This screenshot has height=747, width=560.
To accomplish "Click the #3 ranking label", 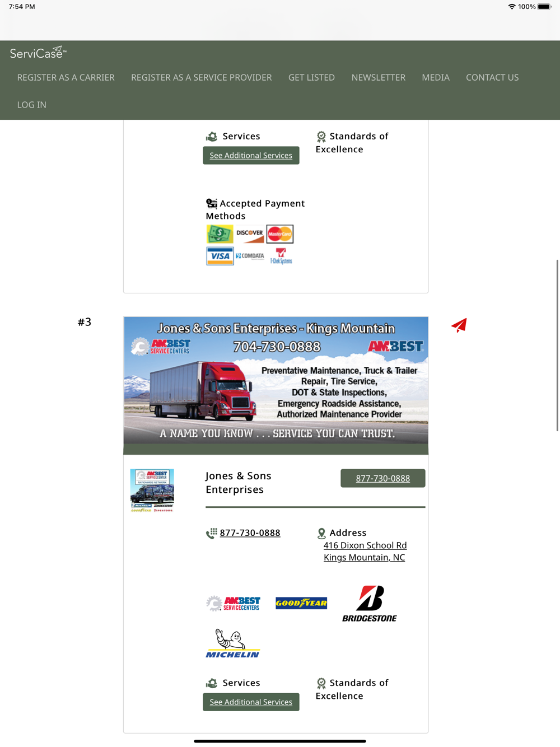I will tap(85, 322).
